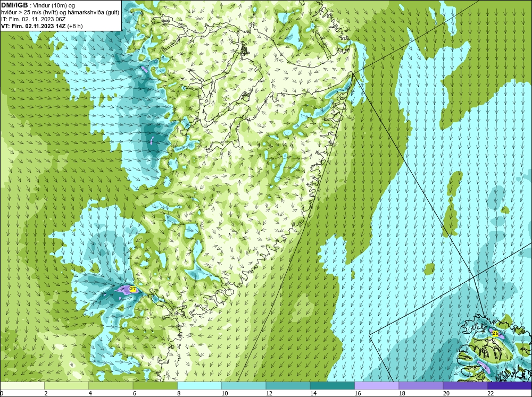The width and height of the screenshot is (532, 397).
Task: Click the 0–2 m/s pale yellow legend swatch
Action: pyautogui.click(x=22, y=386)
